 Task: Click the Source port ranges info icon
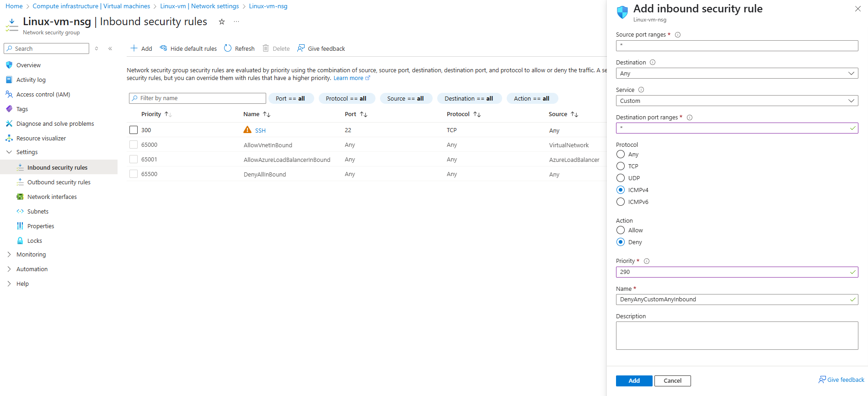[x=678, y=35]
